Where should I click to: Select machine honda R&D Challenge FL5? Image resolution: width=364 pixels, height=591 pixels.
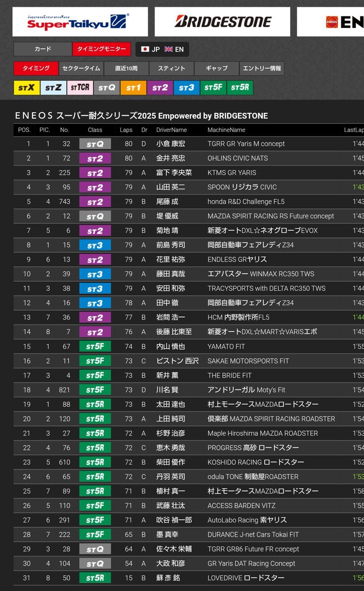(246, 201)
